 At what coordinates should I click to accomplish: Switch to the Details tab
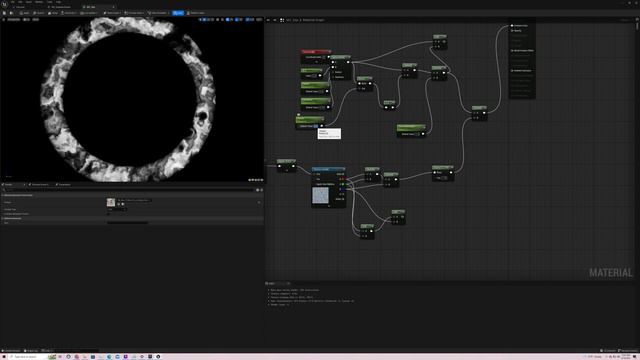tap(9, 184)
